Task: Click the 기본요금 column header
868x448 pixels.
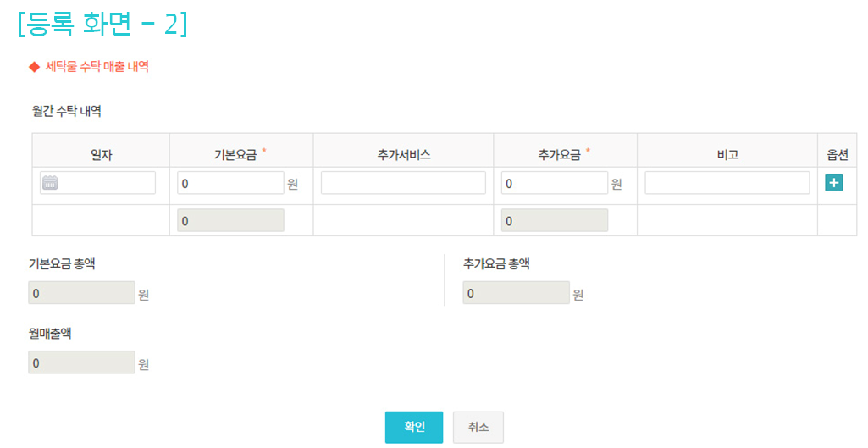Action: [237, 154]
